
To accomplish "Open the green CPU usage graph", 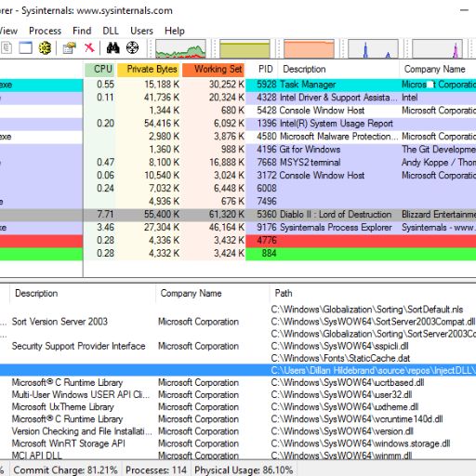I will pos(180,48).
